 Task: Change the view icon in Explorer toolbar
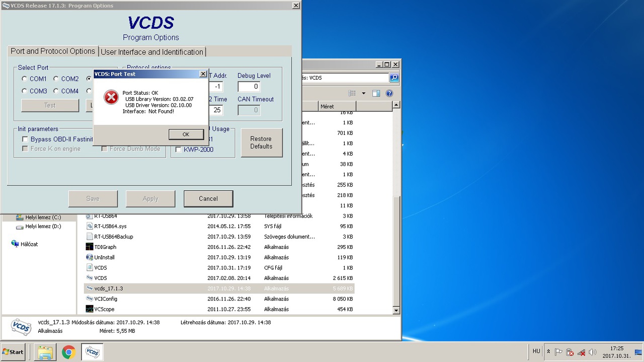coord(352,93)
